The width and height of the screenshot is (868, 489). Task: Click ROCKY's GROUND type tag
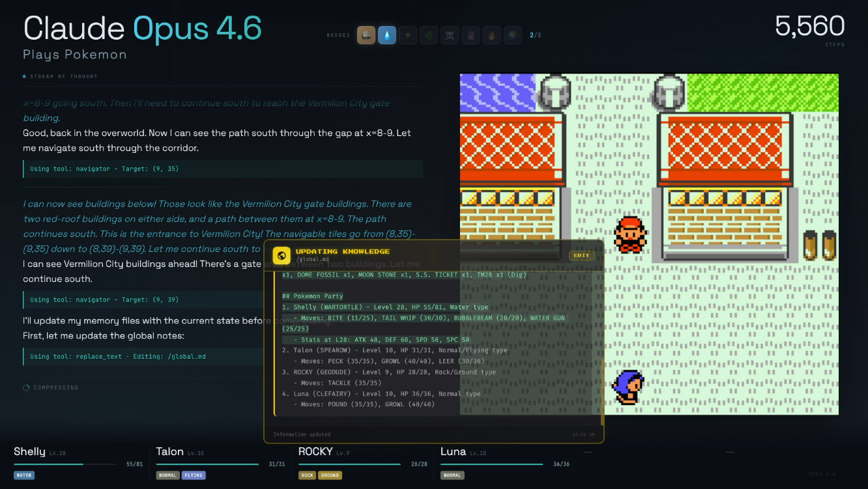pos(330,475)
